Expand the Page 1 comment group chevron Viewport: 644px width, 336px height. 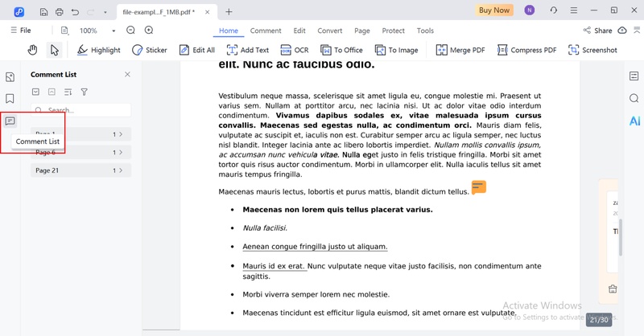point(120,134)
